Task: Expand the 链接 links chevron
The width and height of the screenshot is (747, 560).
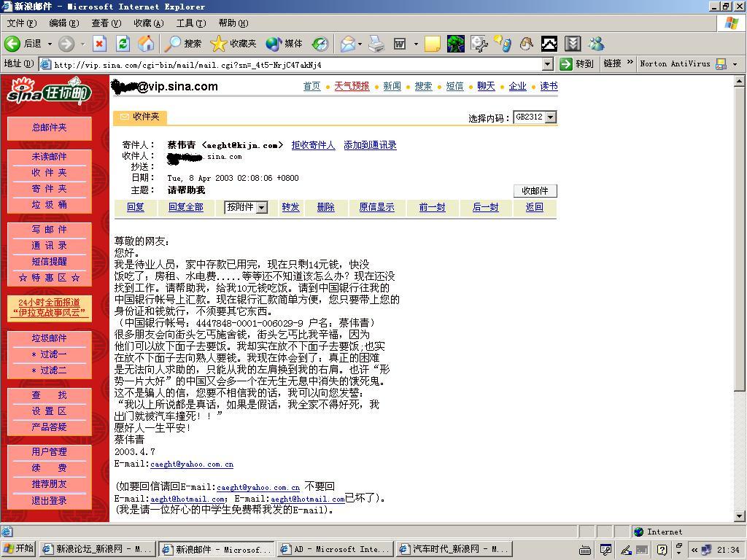Action: 630,63
